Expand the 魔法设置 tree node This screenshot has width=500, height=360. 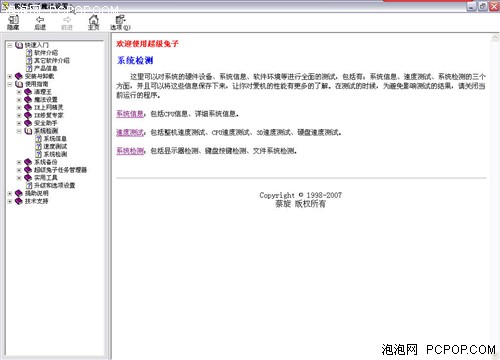point(19,99)
